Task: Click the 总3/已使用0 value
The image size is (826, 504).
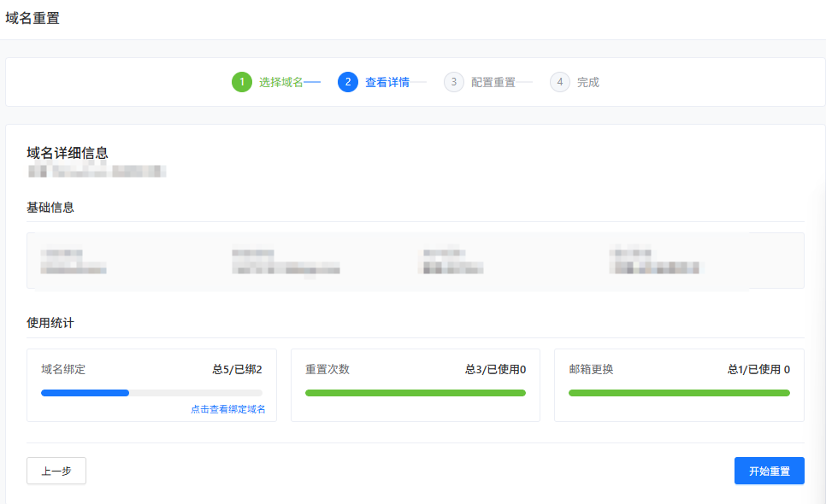Action: tap(495, 369)
